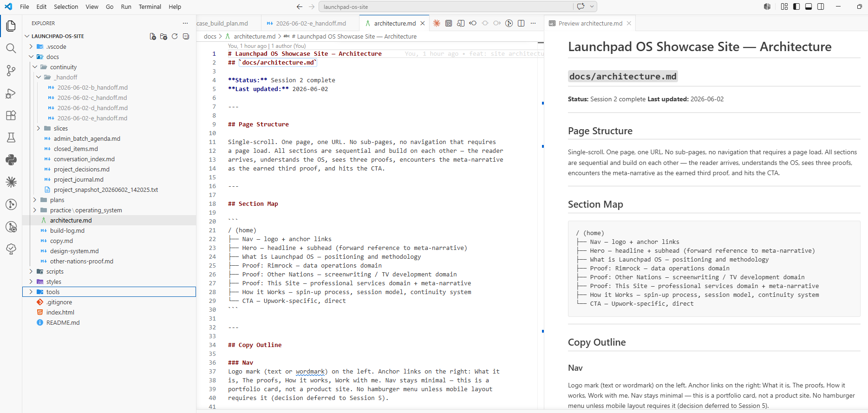
Task: Click the '1 author (You)' code lens
Action: click(288, 46)
